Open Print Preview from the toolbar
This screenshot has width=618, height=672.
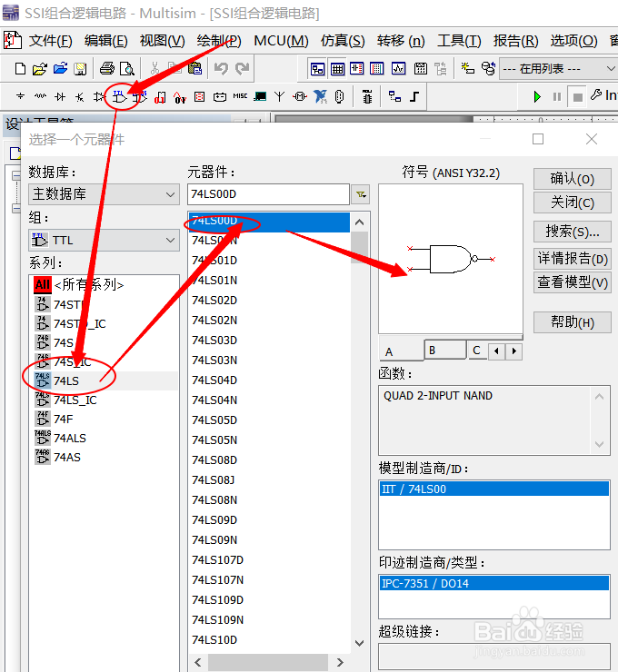click(127, 69)
